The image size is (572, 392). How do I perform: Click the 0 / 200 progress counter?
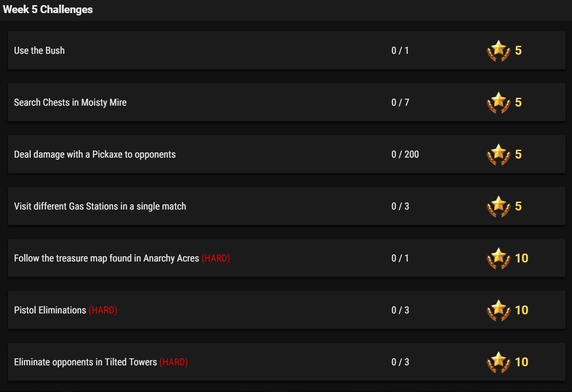(x=405, y=154)
